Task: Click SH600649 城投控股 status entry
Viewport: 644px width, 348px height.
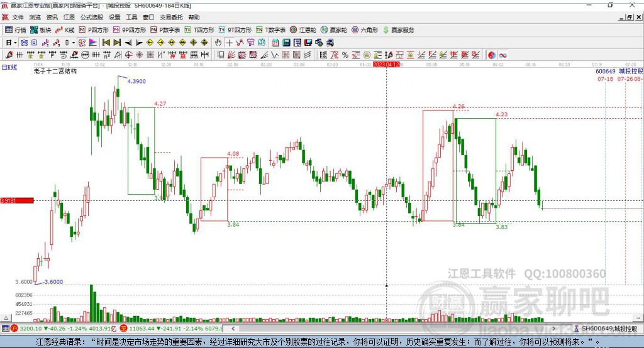Action: tap(606, 329)
